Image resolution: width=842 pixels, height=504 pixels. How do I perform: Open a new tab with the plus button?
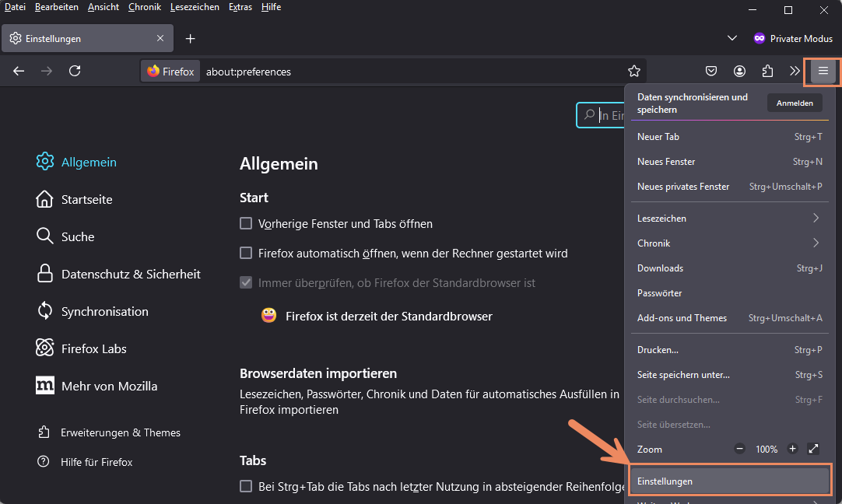[190, 39]
